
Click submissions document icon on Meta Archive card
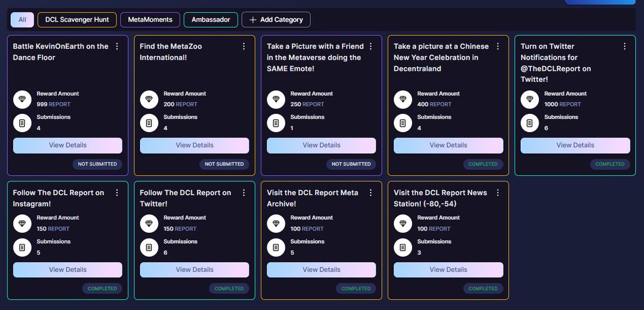click(x=276, y=247)
